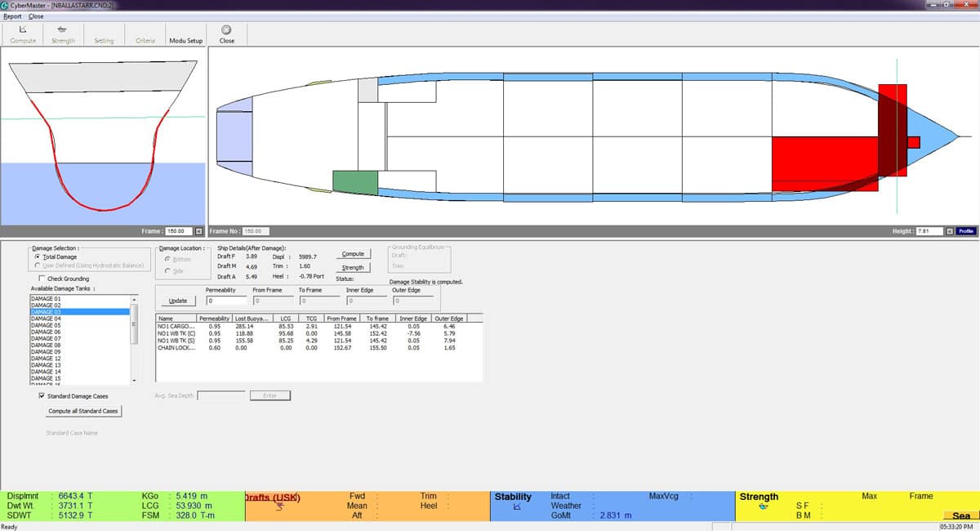Click the Strength ship icon in yellow panel

click(x=763, y=506)
